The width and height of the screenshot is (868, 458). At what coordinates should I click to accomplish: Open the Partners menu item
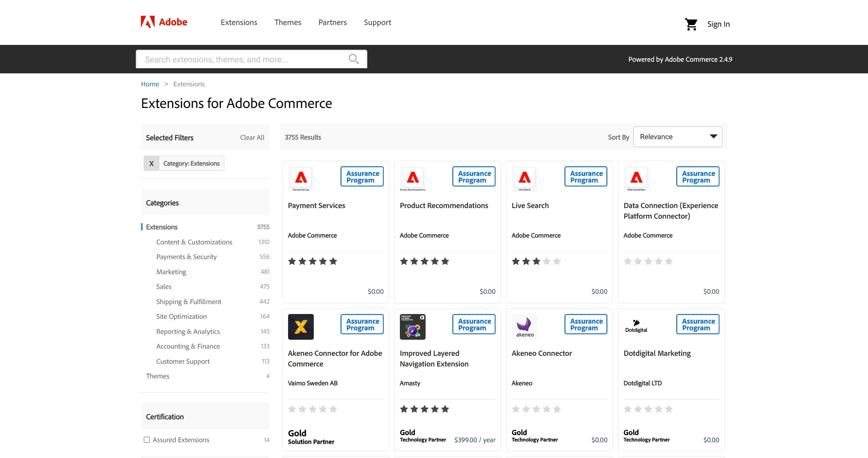click(x=333, y=22)
